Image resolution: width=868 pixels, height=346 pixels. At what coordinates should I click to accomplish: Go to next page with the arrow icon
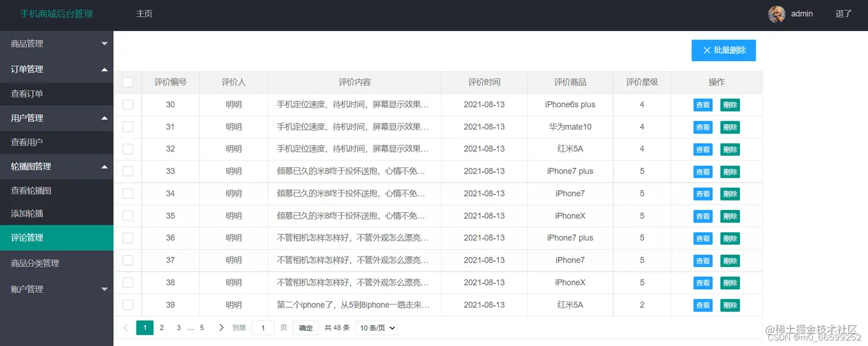221,327
